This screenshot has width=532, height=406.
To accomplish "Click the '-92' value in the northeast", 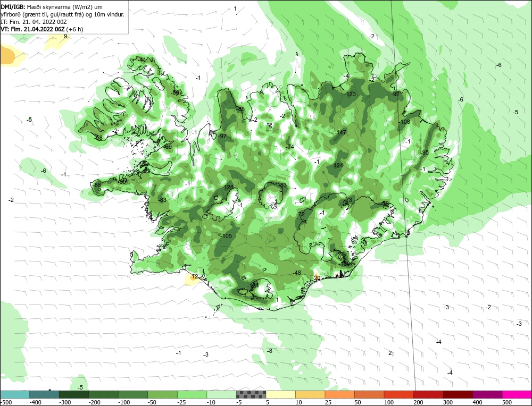I will (x=395, y=94).
